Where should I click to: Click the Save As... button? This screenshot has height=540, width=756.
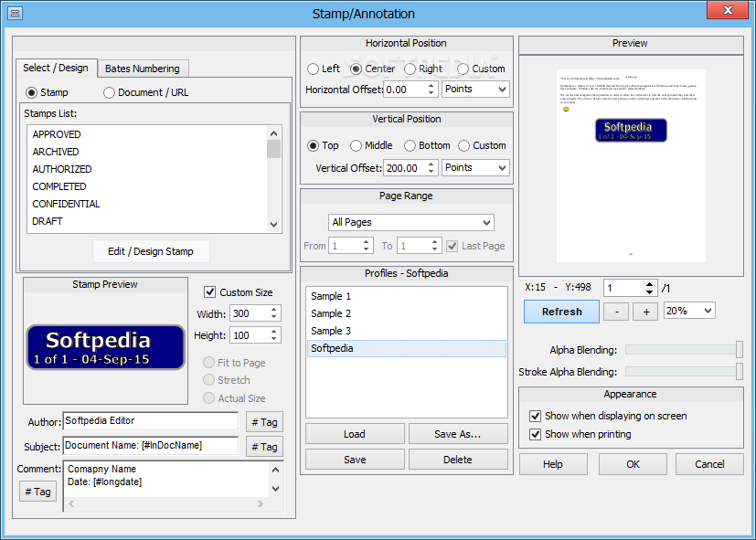[x=458, y=434]
